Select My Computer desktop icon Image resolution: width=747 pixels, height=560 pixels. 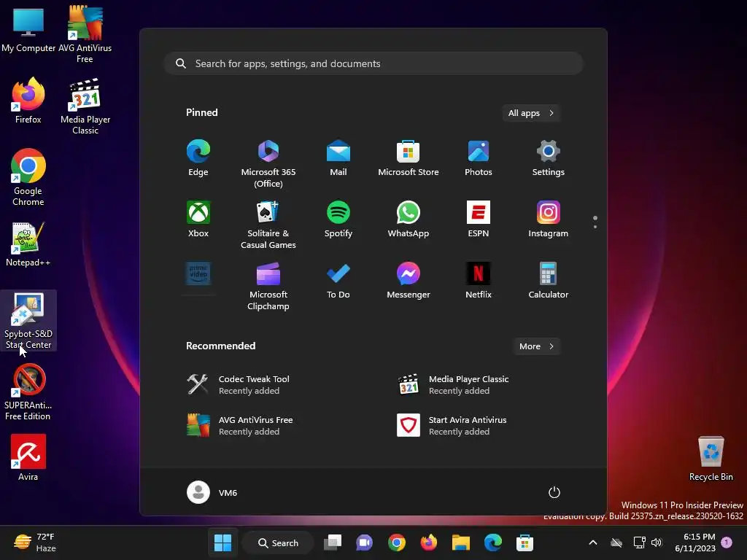tap(28, 30)
